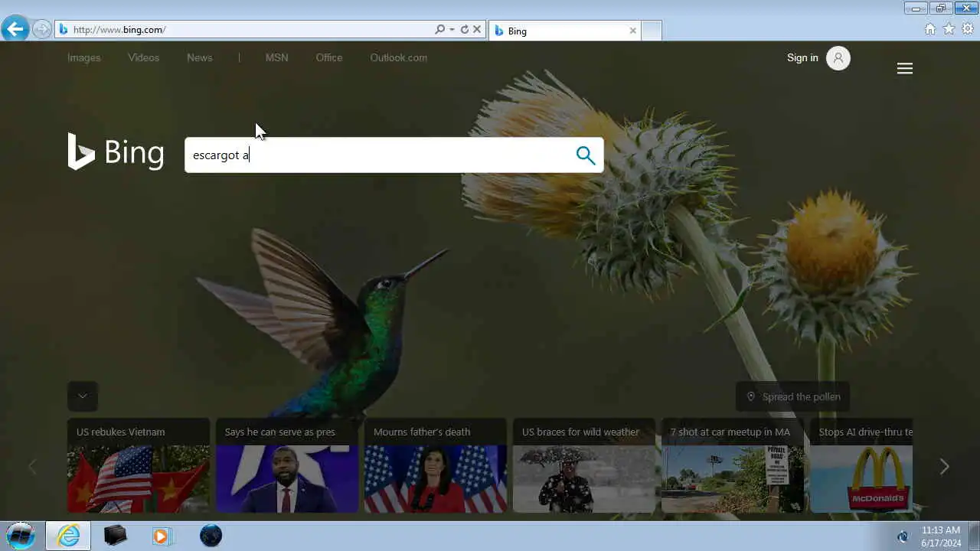
Task: Open the address bar autocomplete dropdown arrow
Action: click(452, 30)
